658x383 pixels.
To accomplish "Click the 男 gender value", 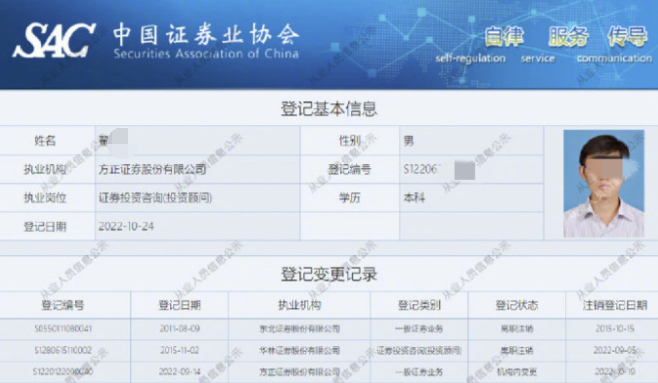I will [409, 141].
